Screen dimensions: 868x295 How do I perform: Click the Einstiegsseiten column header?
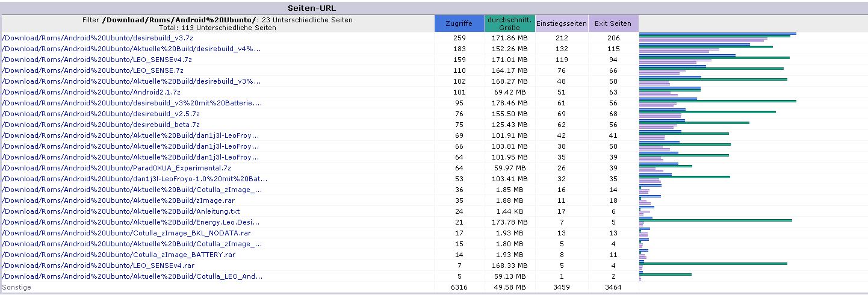(x=562, y=23)
